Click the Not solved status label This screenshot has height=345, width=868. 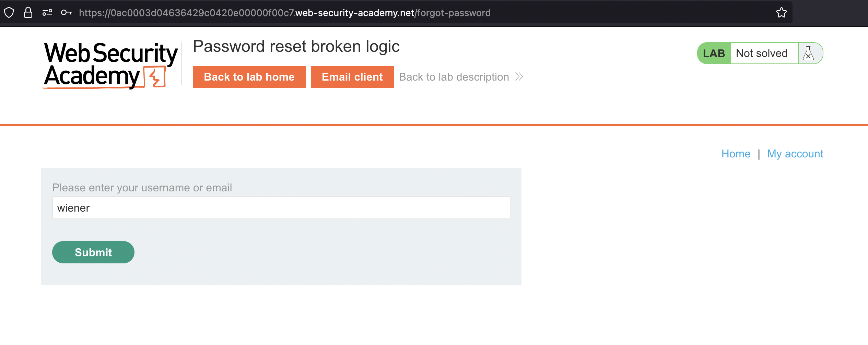(x=761, y=53)
